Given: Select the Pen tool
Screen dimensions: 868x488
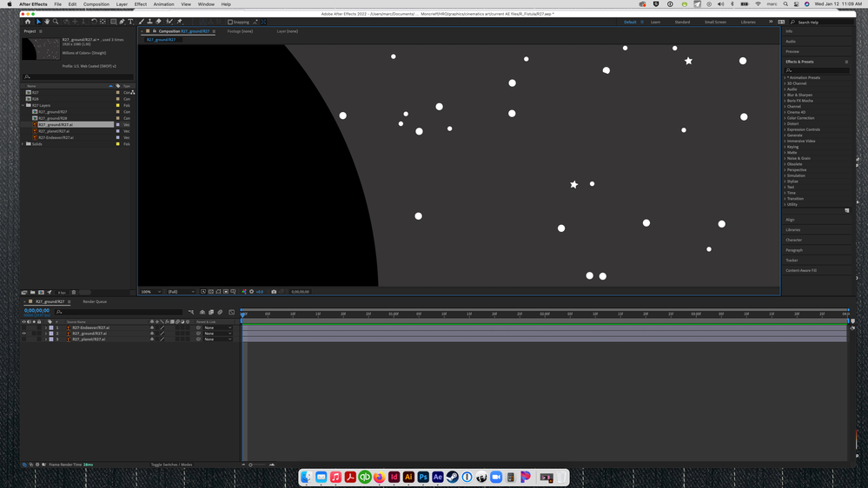Looking at the screenshot, I should [x=123, y=22].
